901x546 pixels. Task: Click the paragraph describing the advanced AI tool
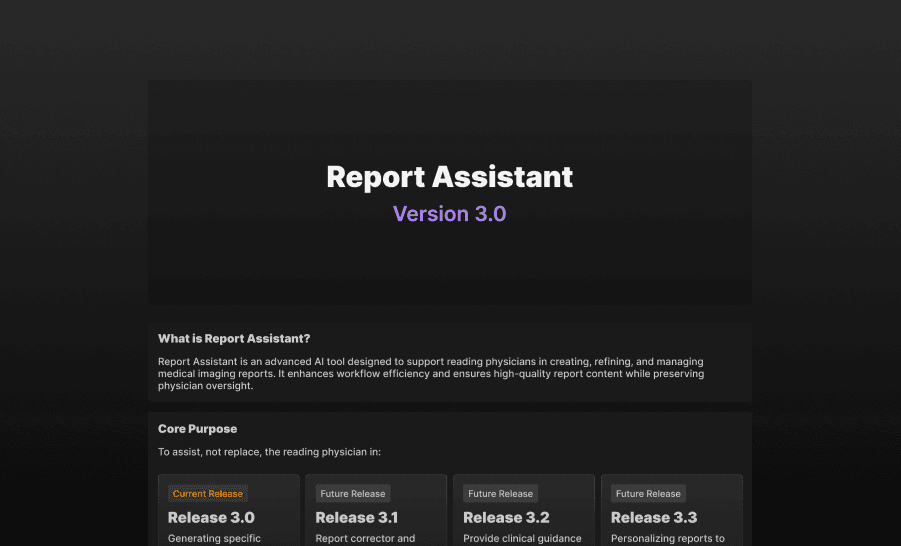pos(431,374)
